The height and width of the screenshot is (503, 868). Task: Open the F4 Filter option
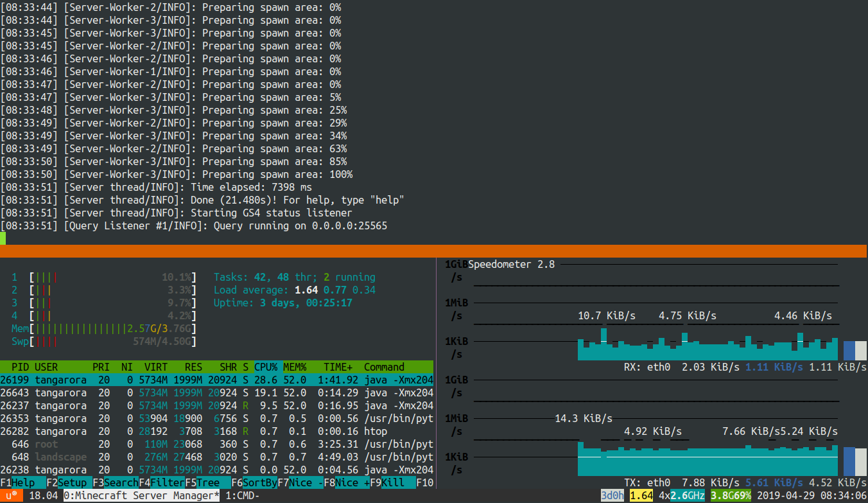coord(162,482)
